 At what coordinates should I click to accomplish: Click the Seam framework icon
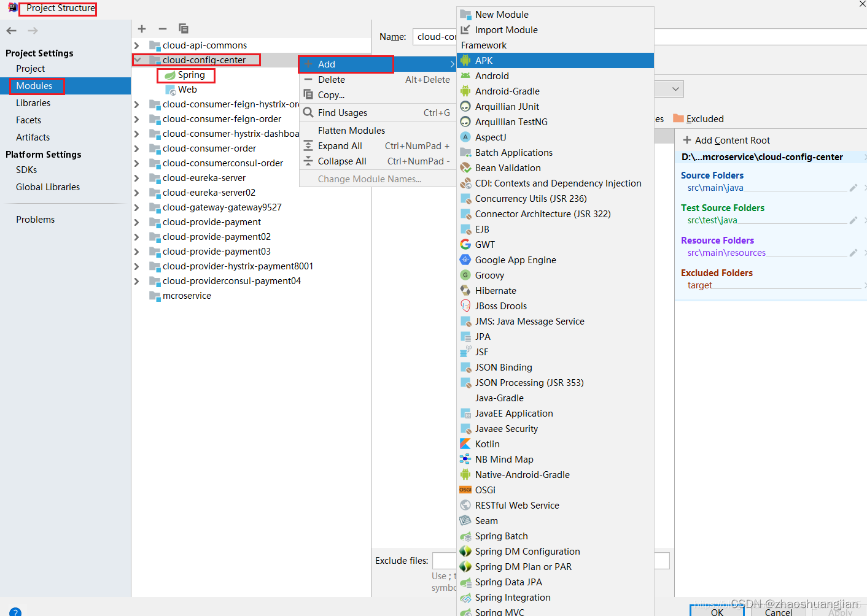pos(465,520)
